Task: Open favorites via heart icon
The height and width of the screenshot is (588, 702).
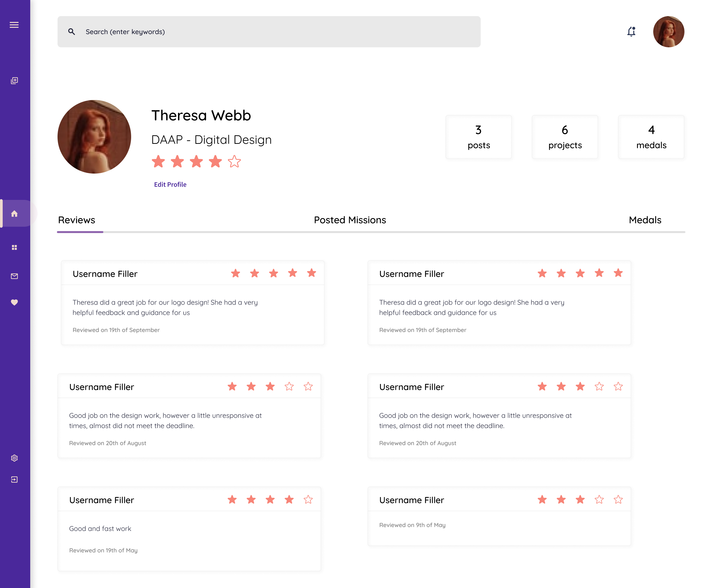Action: (14, 302)
